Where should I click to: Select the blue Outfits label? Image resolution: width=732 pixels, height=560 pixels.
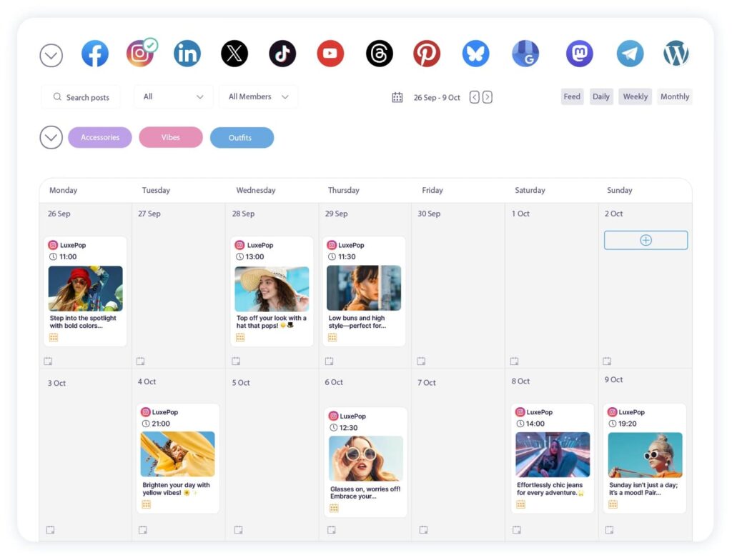(242, 138)
